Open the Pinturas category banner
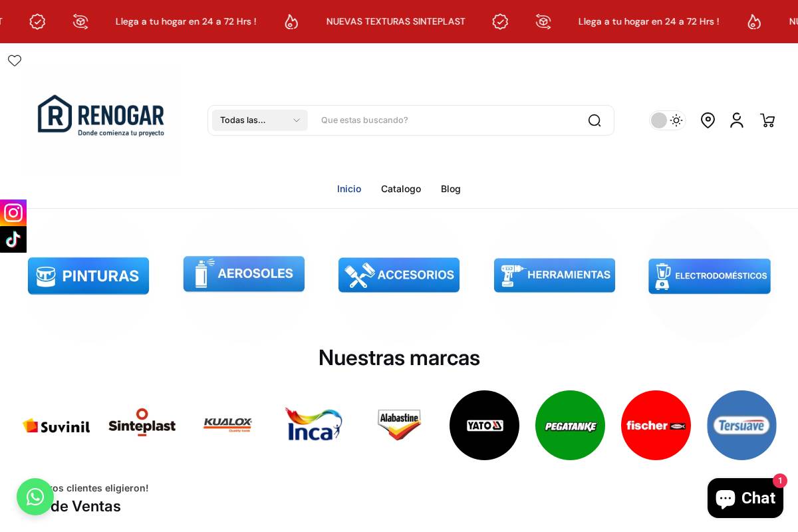 (x=88, y=276)
